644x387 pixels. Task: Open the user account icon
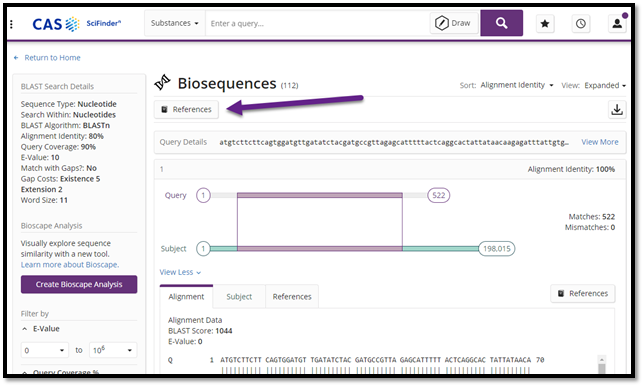click(x=617, y=24)
